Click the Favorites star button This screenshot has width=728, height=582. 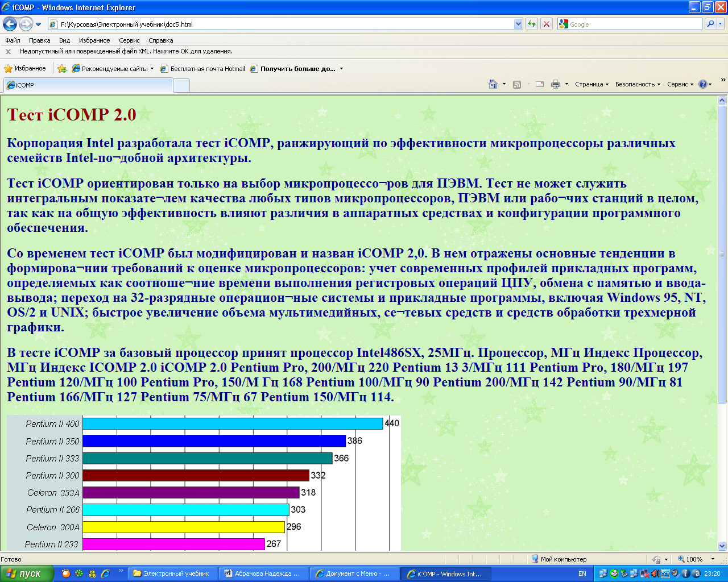click(x=24, y=68)
